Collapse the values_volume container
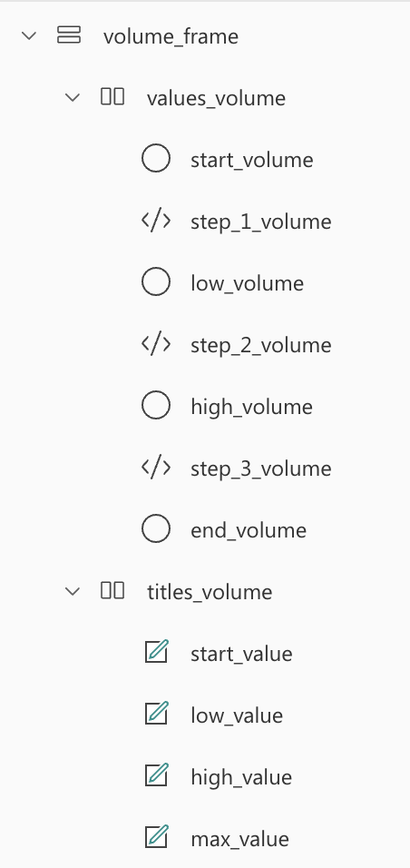 click(73, 98)
